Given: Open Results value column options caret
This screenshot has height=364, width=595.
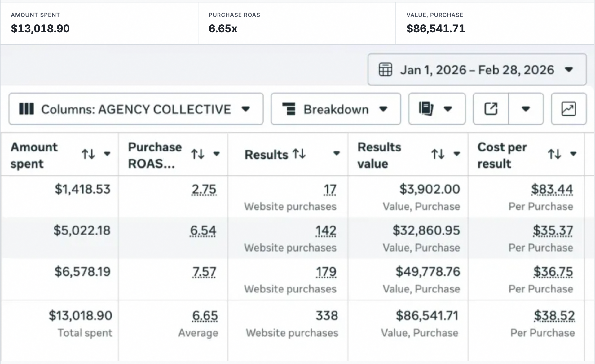Looking at the screenshot, I should point(457,154).
